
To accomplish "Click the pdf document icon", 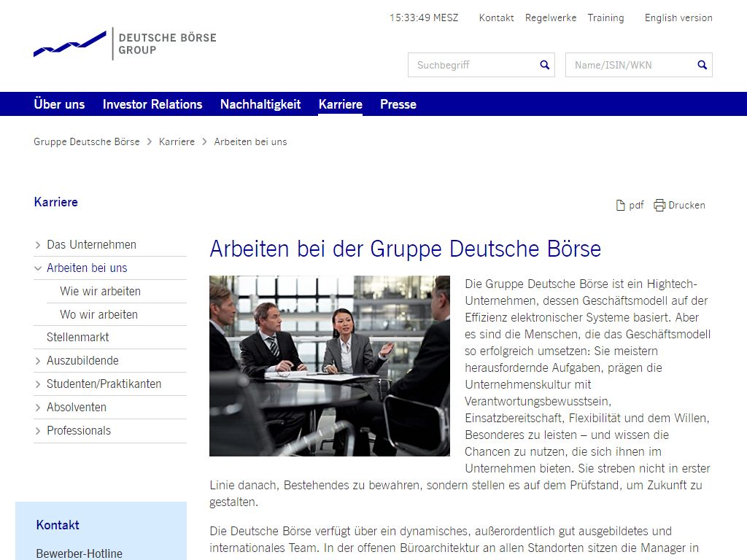I will (620, 205).
